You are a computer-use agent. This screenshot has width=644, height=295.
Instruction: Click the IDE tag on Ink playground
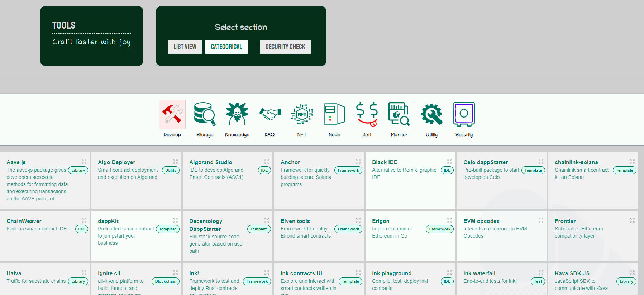[447, 281]
